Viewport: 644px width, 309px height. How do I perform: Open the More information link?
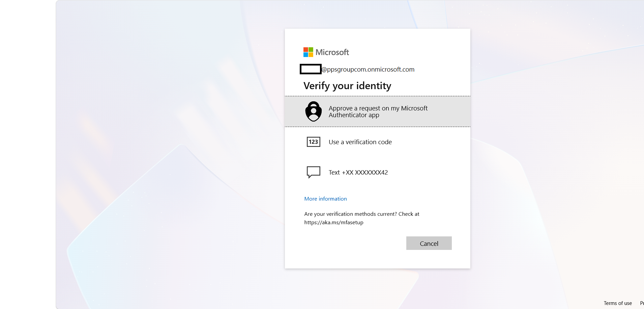325,199
